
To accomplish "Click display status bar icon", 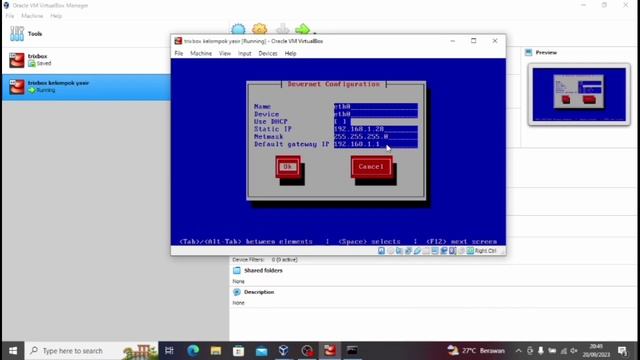I will (x=435, y=251).
